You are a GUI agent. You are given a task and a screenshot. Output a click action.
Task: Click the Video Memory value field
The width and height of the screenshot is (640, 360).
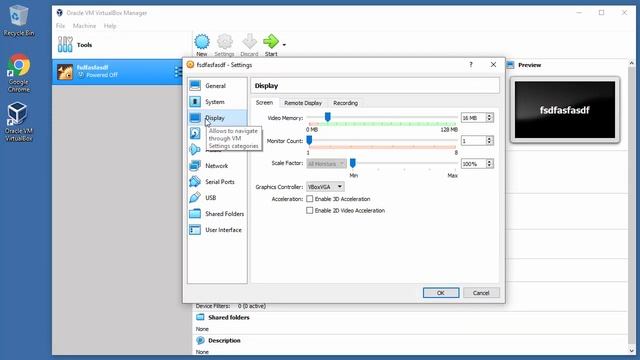[473, 118]
